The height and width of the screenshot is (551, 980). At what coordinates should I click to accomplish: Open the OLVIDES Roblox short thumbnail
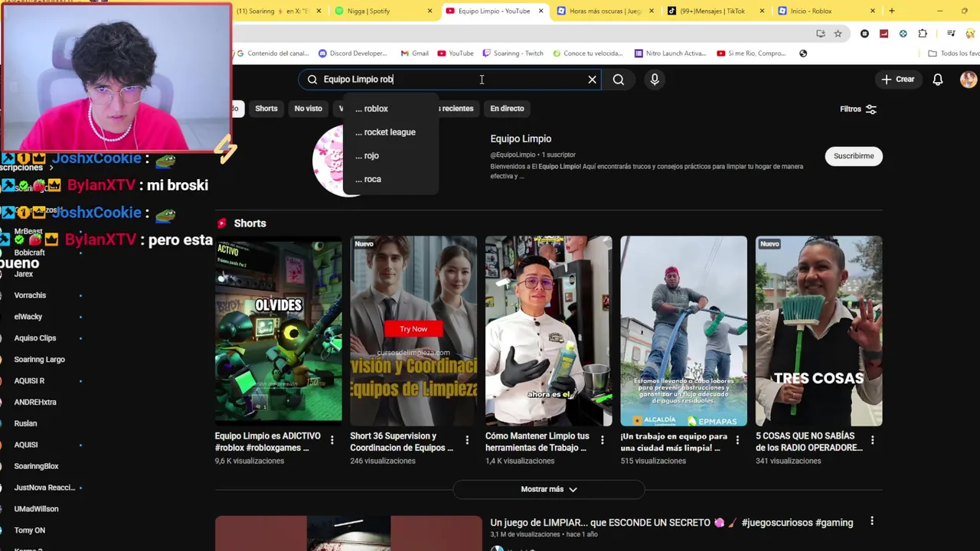click(279, 331)
